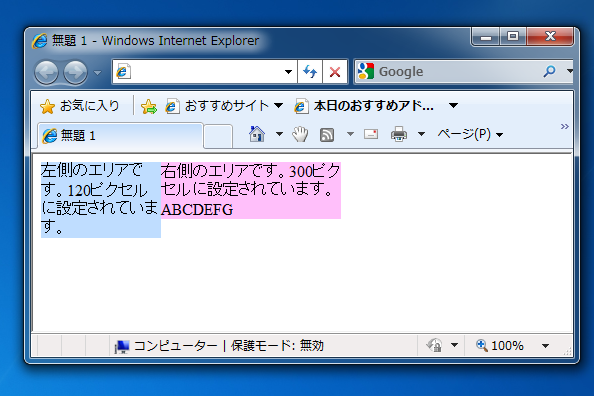
Task: Minimize the Internet Explorer window
Action: [486, 37]
